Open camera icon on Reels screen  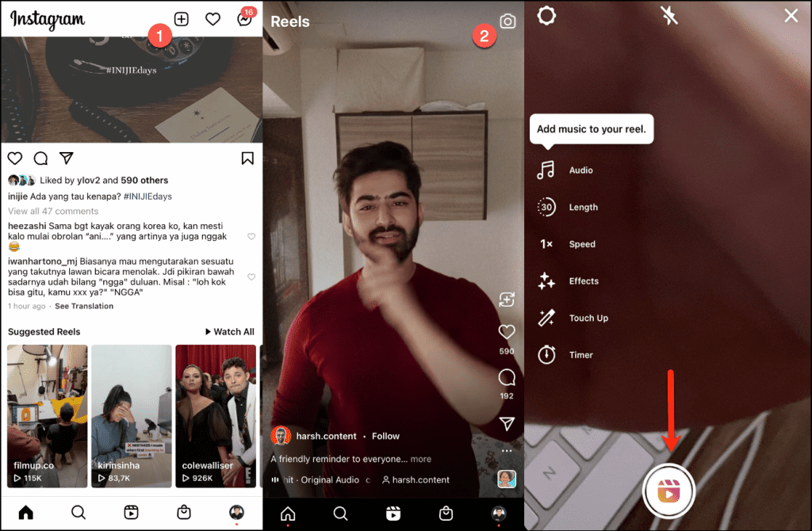[507, 21]
